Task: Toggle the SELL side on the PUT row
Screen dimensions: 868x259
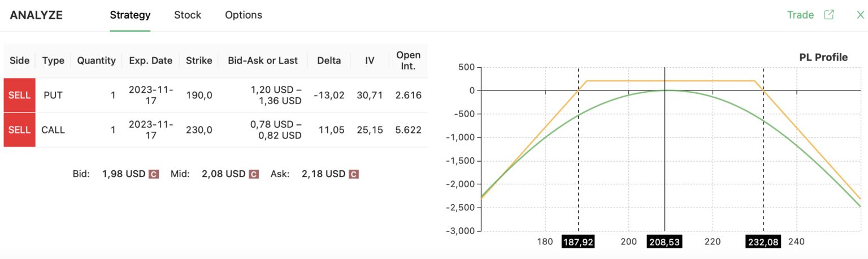Action: point(20,96)
